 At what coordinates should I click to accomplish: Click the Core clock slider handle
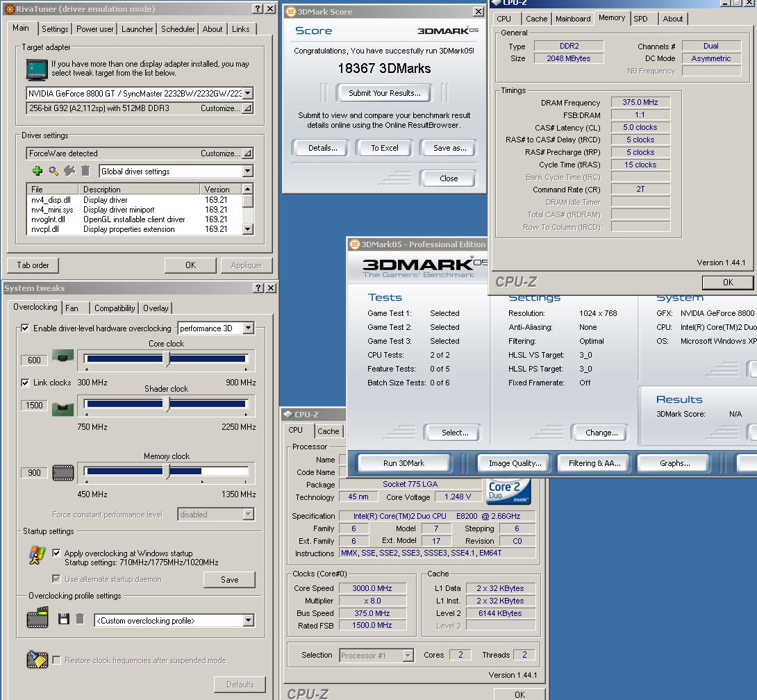pos(166,358)
